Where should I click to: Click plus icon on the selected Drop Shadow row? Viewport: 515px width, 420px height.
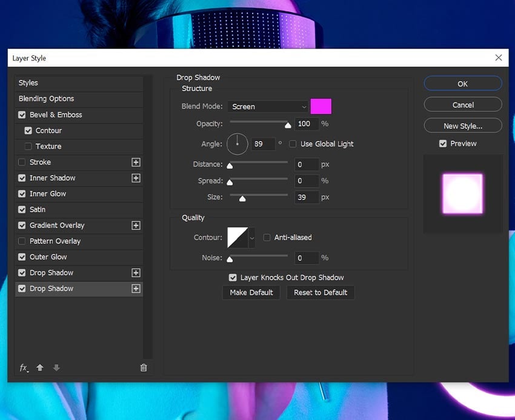(x=136, y=289)
